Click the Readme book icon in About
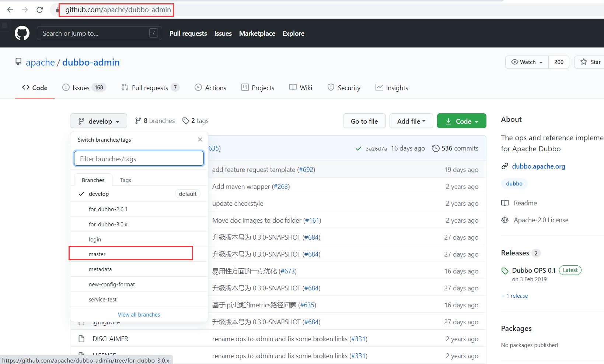 (x=505, y=203)
